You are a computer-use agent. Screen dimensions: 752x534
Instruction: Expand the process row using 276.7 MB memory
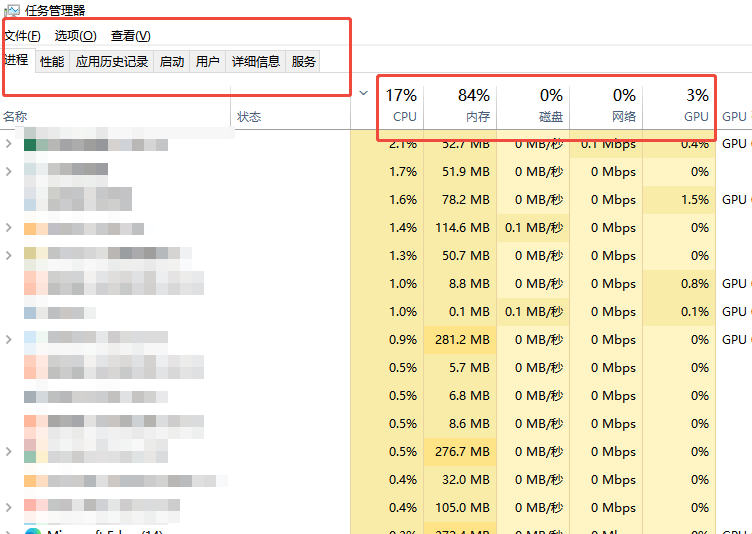click(x=9, y=452)
